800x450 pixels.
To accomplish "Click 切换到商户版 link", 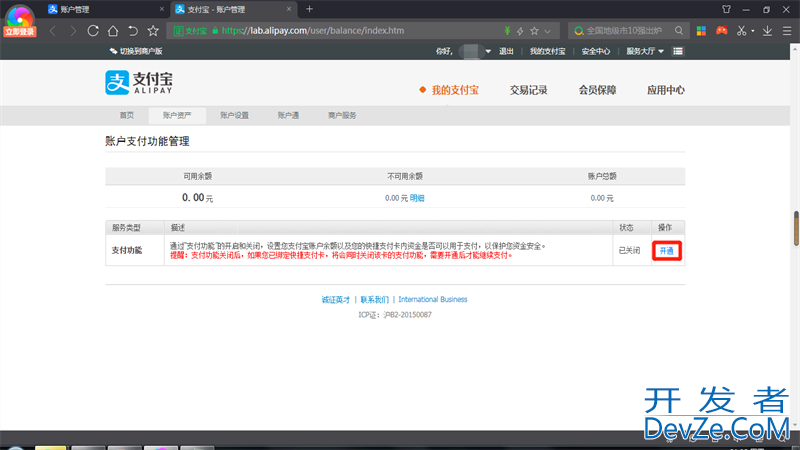I will tap(136, 51).
